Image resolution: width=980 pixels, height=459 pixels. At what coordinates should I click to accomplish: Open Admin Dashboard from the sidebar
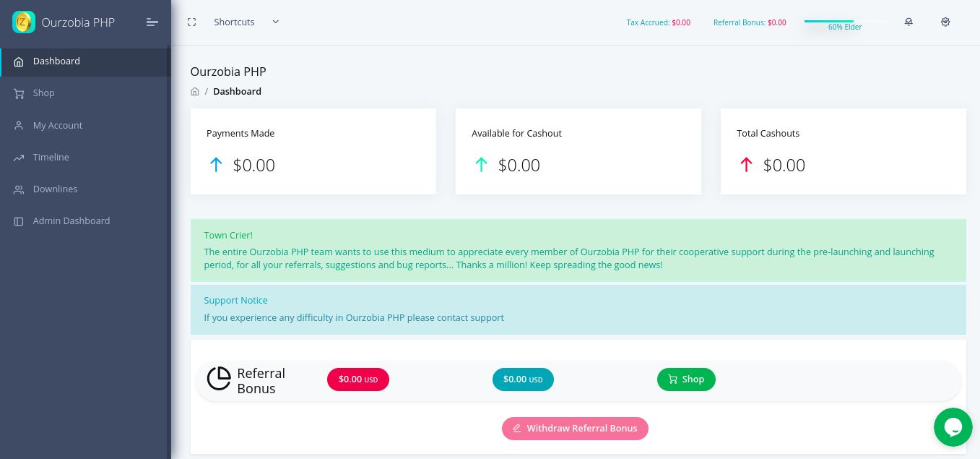(71, 221)
